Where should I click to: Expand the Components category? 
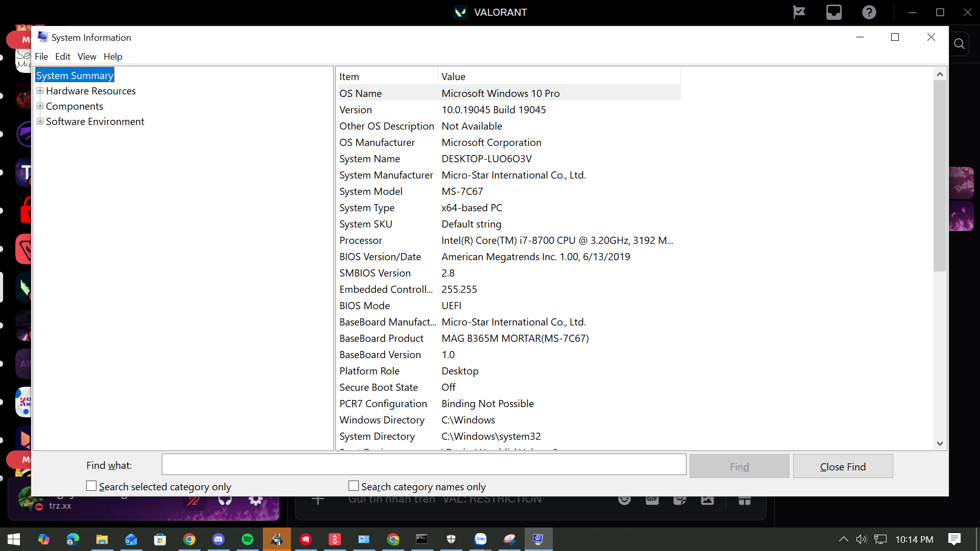click(x=40, y=106)
